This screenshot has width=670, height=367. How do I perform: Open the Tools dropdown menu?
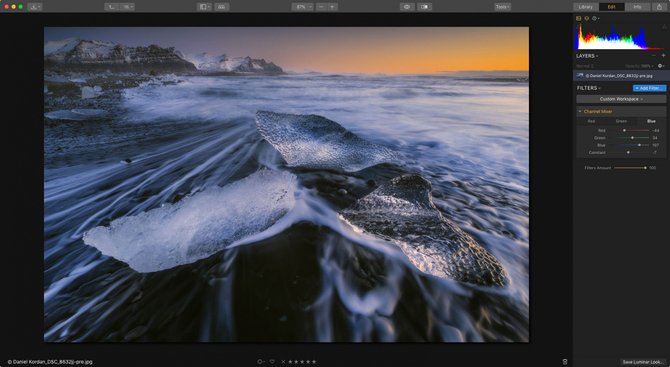pyautogui.click(x=502, y=7)
